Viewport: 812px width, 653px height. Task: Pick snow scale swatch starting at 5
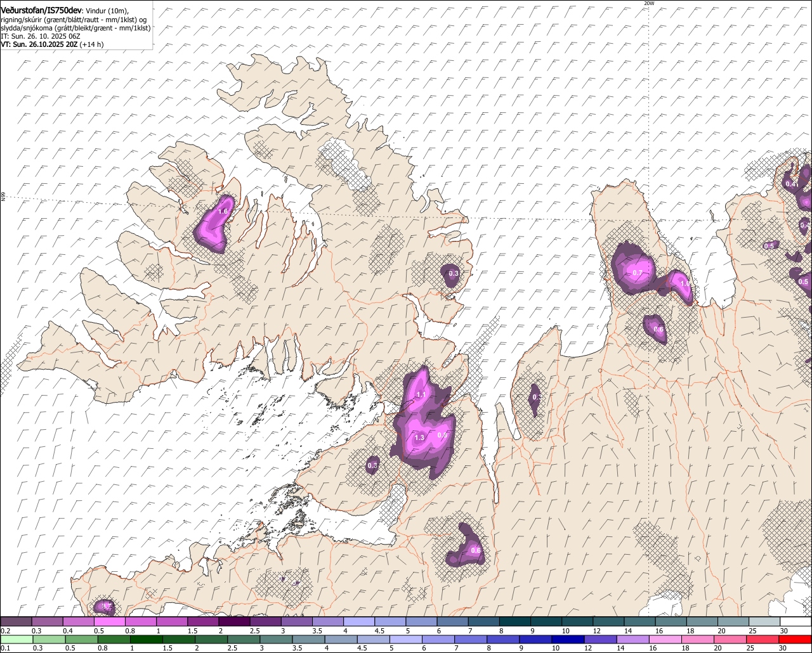click(x=422, y=621)
